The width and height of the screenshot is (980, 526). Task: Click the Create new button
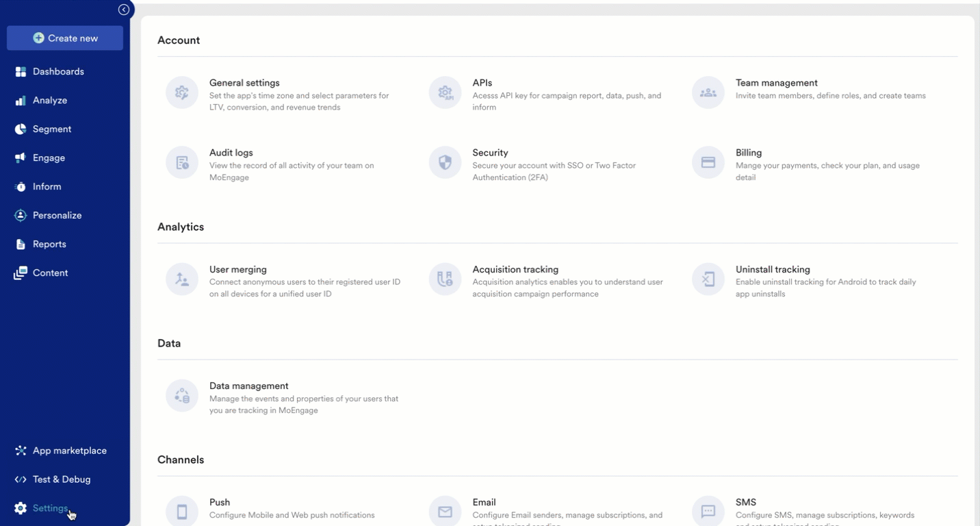(65, 38)
